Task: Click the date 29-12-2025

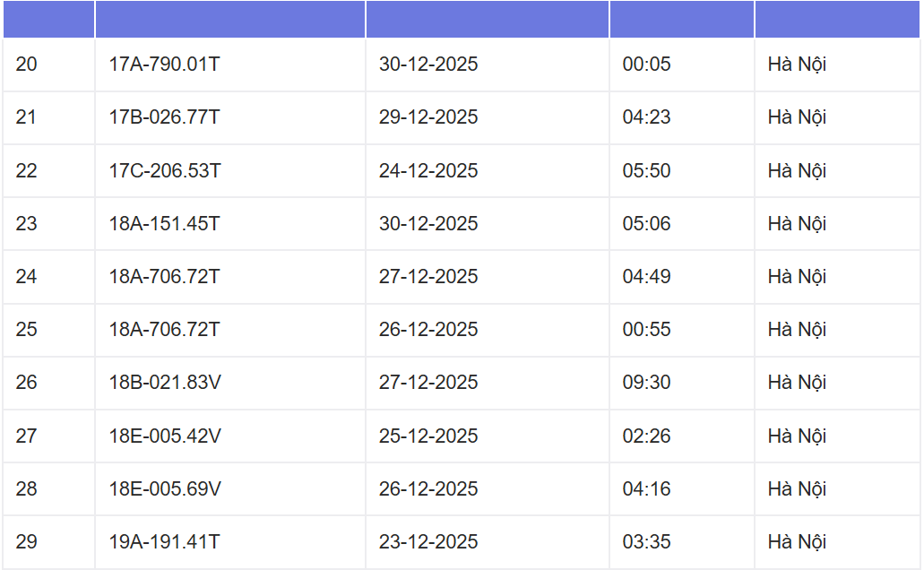Action: (428, 117)
